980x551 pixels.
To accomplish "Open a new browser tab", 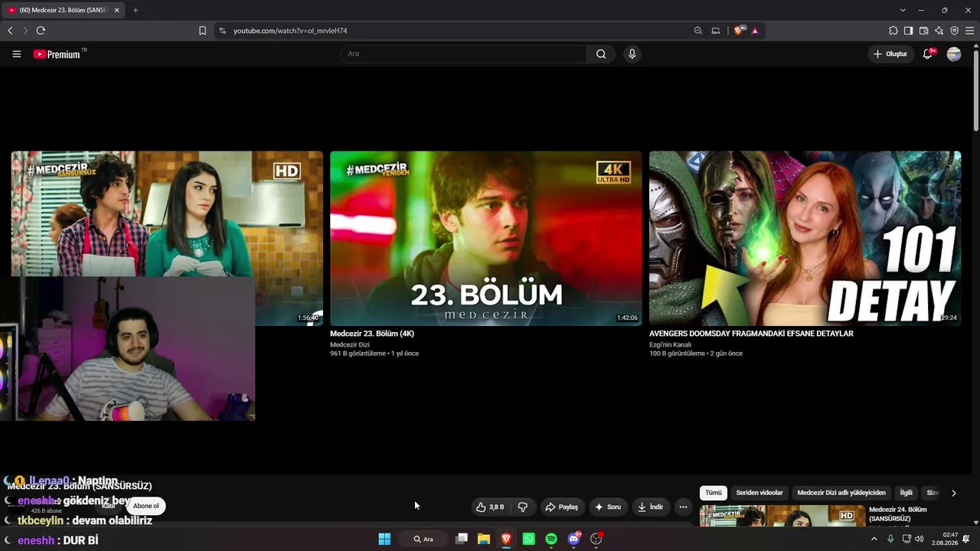I will pos(136,10).
